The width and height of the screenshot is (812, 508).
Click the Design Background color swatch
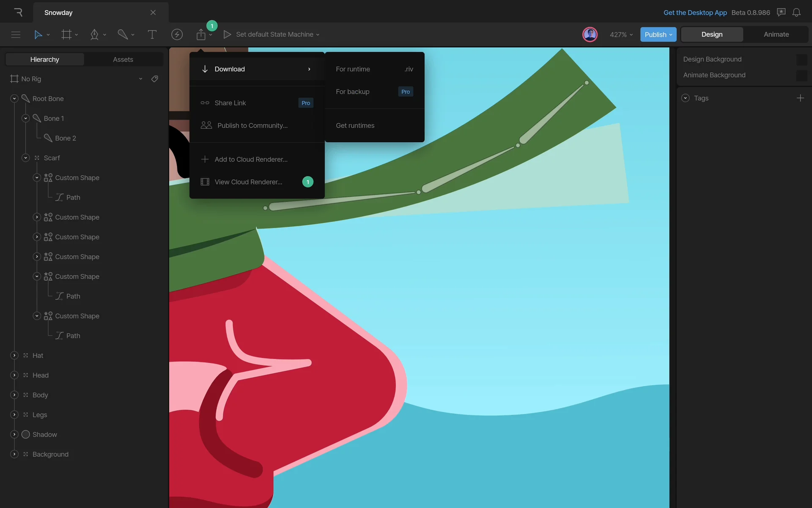(801, 60)
